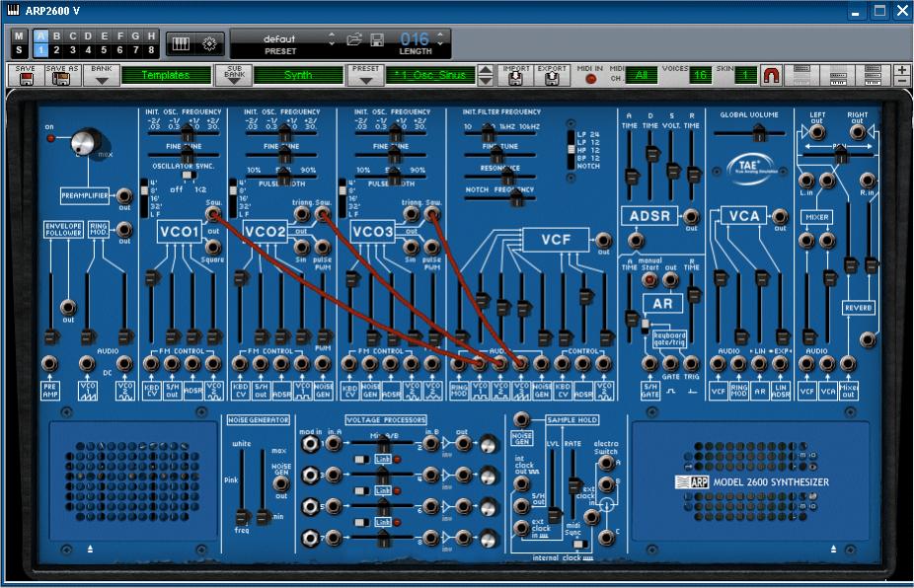The width and height of the screenshot is (914, 588).
Task: Select sequencer pattern number 8
Action: click(x=151, y=50)
